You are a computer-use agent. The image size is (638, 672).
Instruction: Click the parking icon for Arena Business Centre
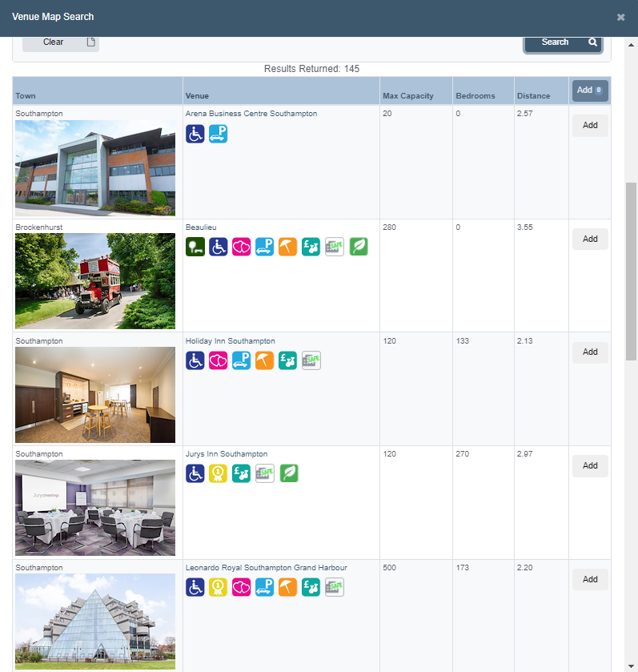click(x=218, y=134)
